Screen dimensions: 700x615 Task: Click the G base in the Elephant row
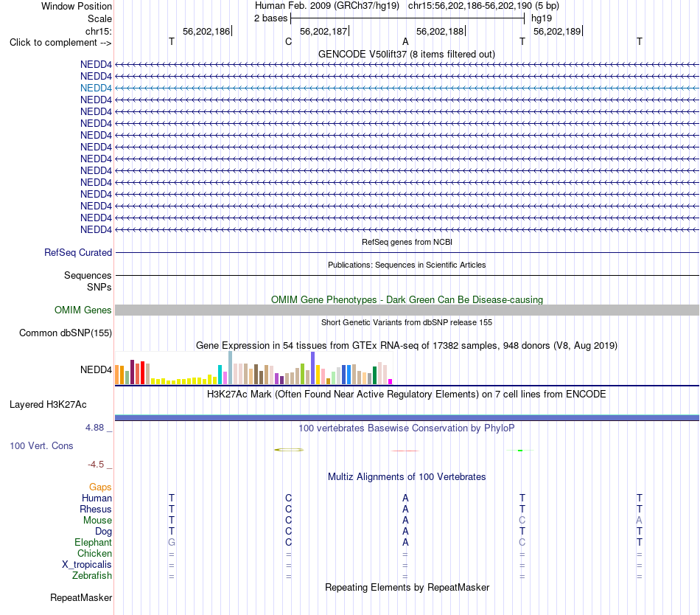(x=172, y=542)
